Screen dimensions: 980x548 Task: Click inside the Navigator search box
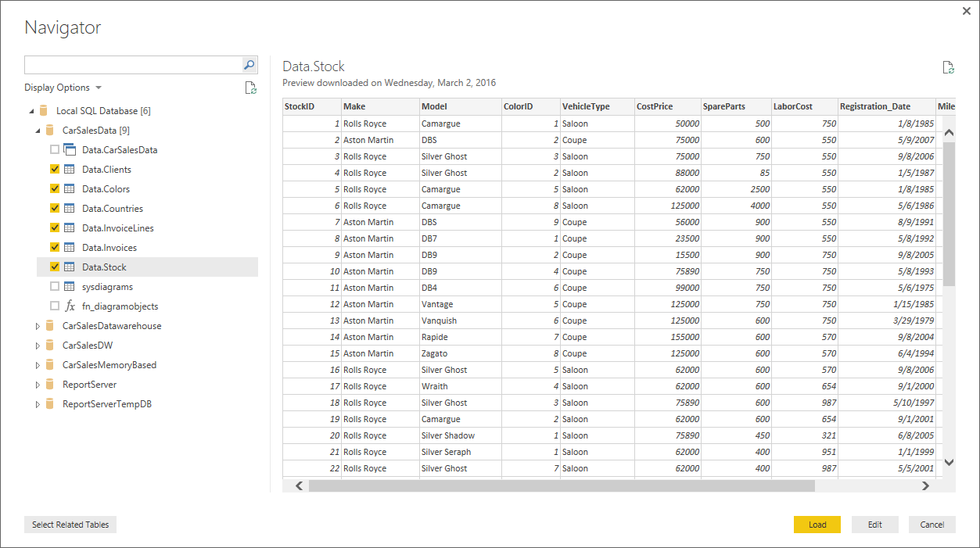[x=134, y=65]
